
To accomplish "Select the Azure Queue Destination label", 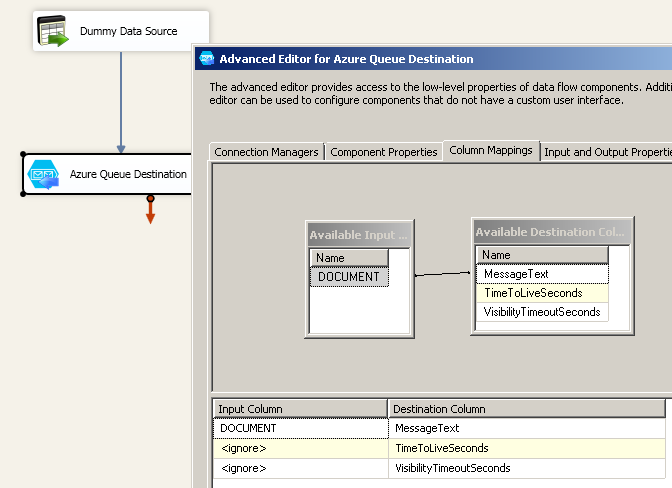I will [128, 174].
